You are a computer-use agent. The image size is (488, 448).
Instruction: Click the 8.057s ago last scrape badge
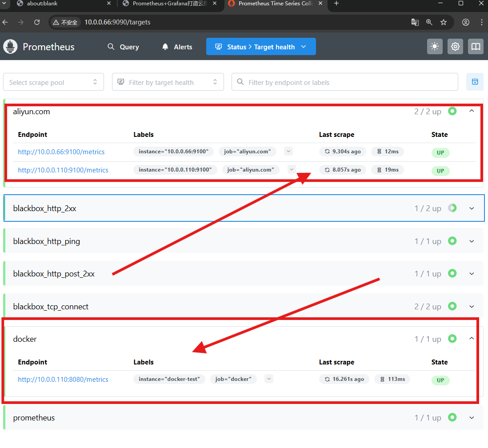tap(343, 170)
